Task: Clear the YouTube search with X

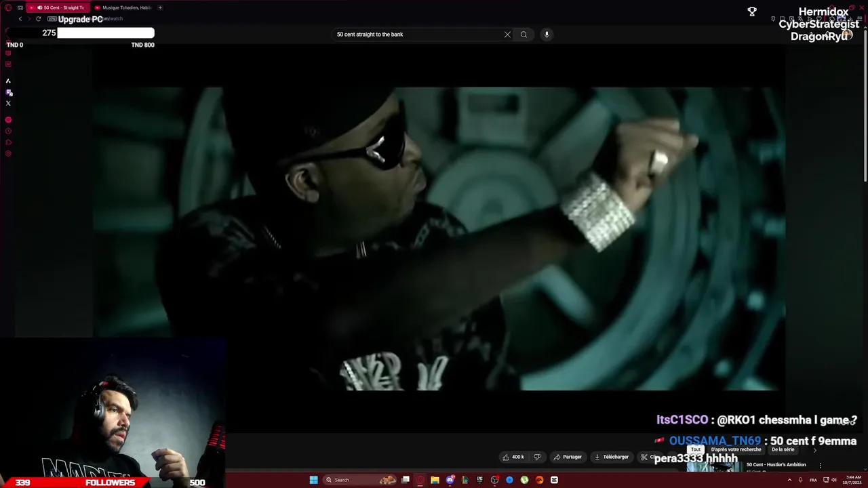Action: pyautogui.click(x=507, y=35)
